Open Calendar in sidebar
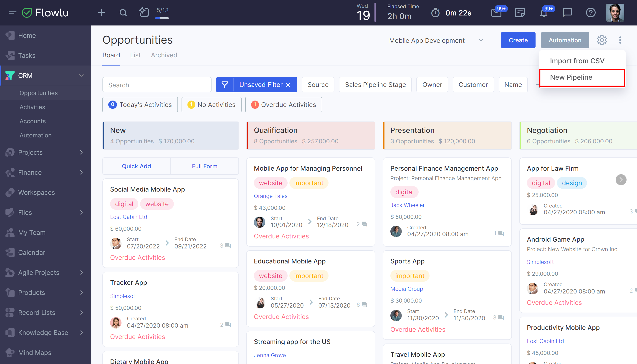The image size is (637, 364). pos(45,252)
